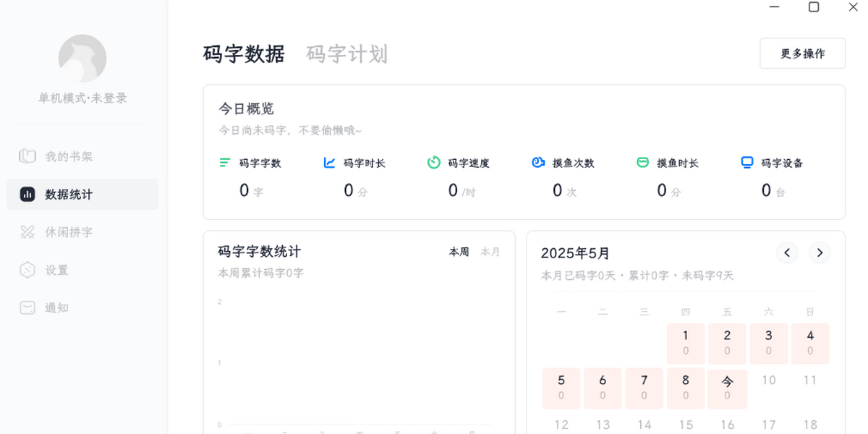Select today's date marked 今 in calendar
The width and height of the screenshot is (868, 434).
pyautogui.click(x=727, y=388)
